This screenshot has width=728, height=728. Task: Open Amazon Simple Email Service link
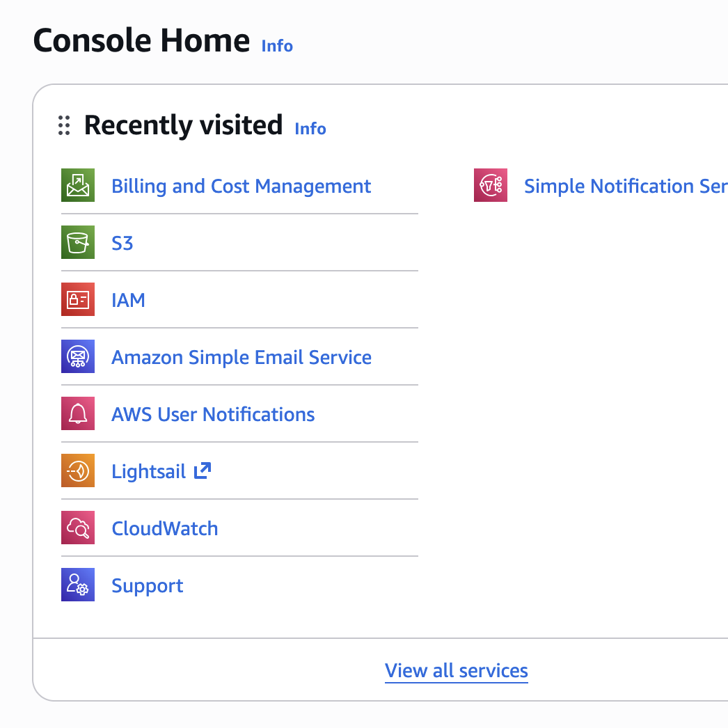(x=241, y=358)
